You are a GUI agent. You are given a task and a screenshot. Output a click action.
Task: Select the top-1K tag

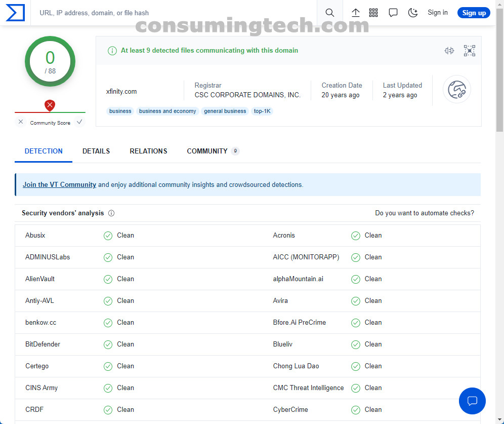tap(262, 111)
